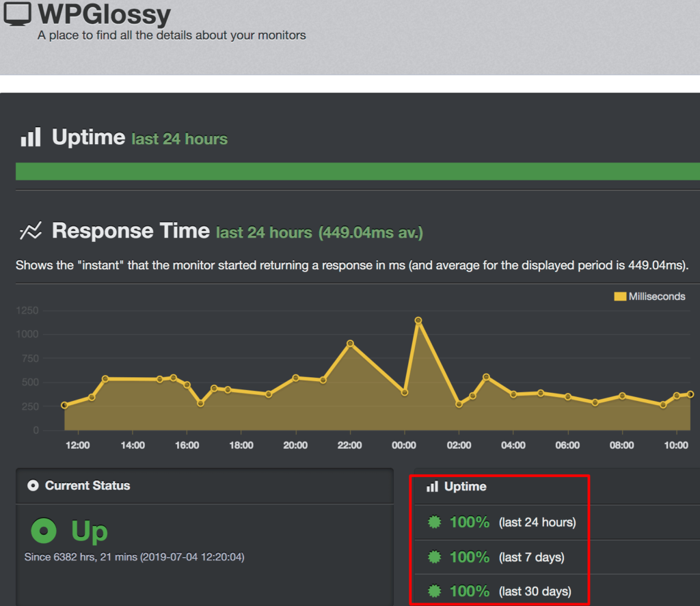The image size is (700, 606).
Task: Click the 1250 y-axis label
Action: click(x=27, y=311)
